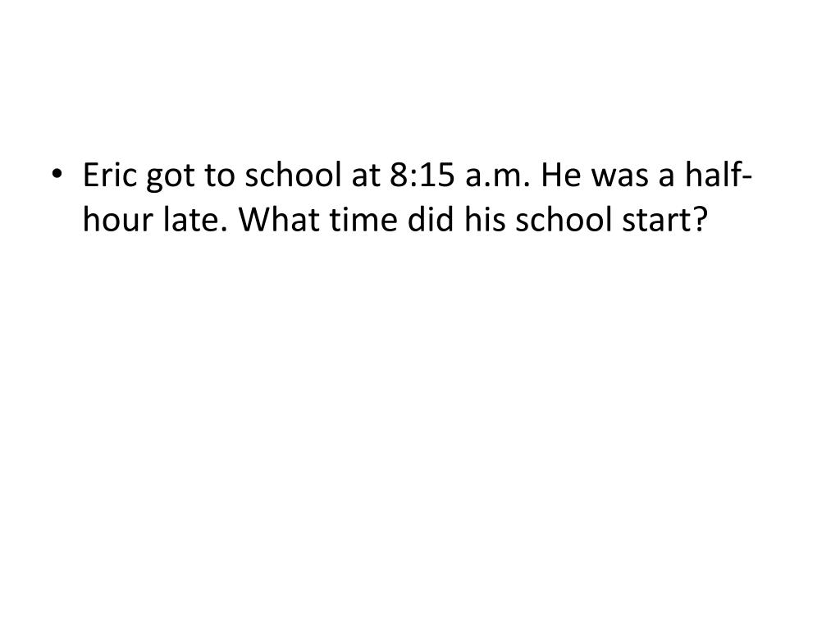
Task: Select the time "8:15" in the text
Action: pyautogui.click(x=422, y=176)
